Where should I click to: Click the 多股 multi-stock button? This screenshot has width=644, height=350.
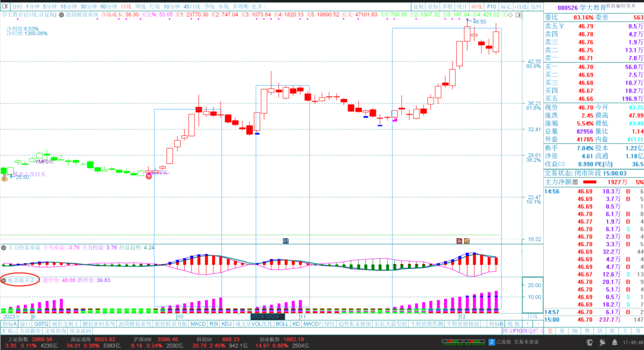447,7
